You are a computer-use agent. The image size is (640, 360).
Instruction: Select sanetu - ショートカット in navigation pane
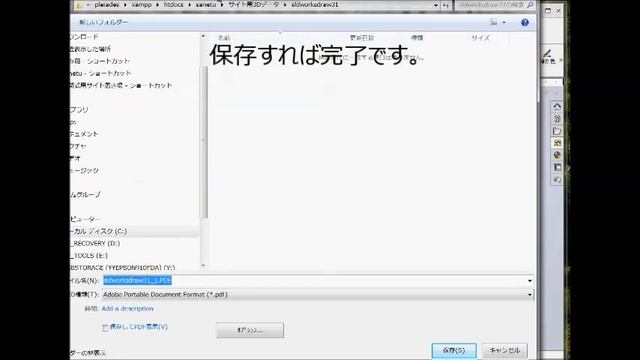(x=101, y=73)
